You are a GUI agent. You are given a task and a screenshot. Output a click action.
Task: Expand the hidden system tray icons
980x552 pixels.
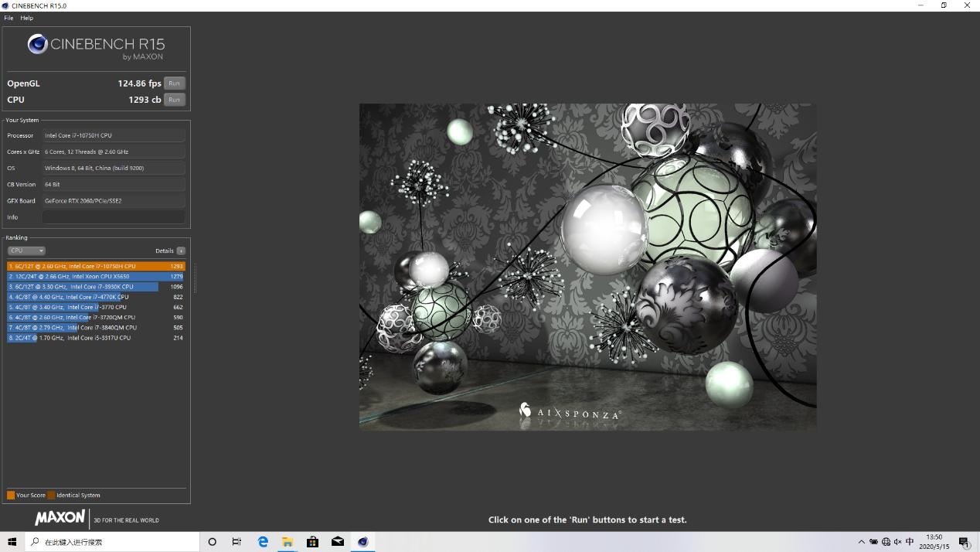[862, 542]
